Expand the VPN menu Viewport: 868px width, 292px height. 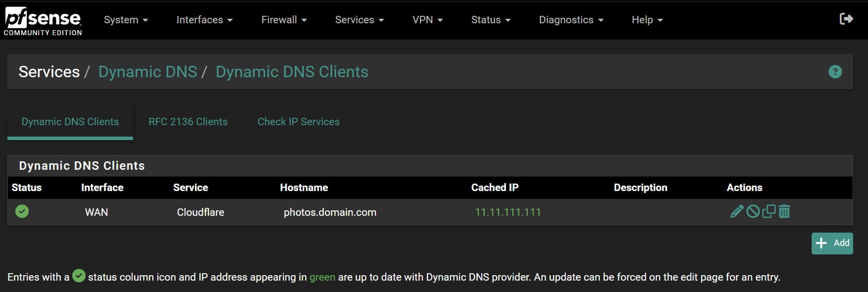point(427,20)
